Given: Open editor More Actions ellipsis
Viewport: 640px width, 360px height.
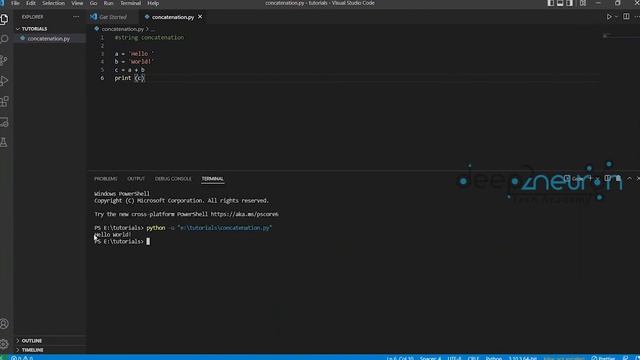Looking at the screenshot, I should [x=637, y=17].
